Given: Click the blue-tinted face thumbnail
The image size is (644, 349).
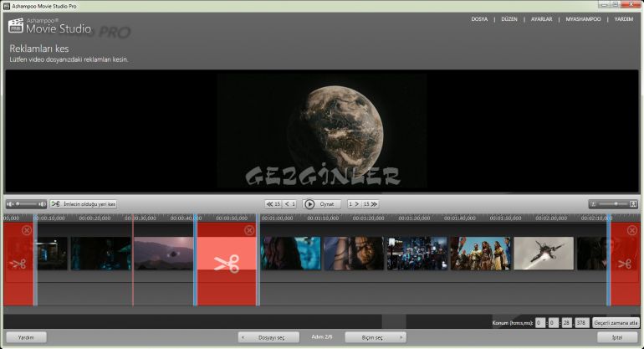Looking at the screenshot, I should (x=291, y=254).
